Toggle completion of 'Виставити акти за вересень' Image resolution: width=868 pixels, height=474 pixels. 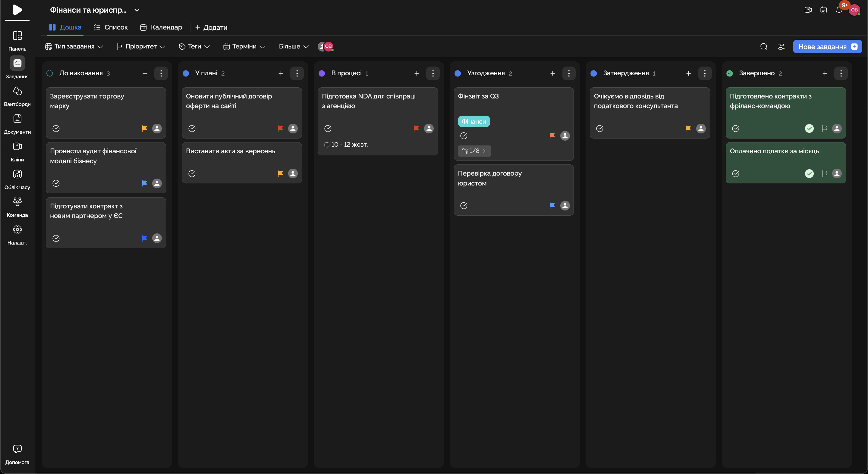(x=192, y=174)
